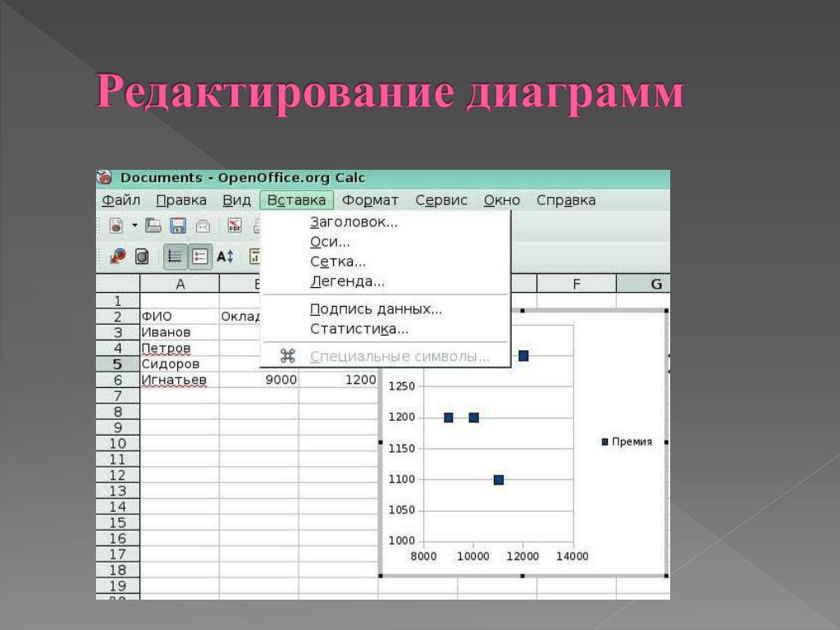Open the Формат menu
This screenshot has height=630, width=840.
click(x=370, y=200)
